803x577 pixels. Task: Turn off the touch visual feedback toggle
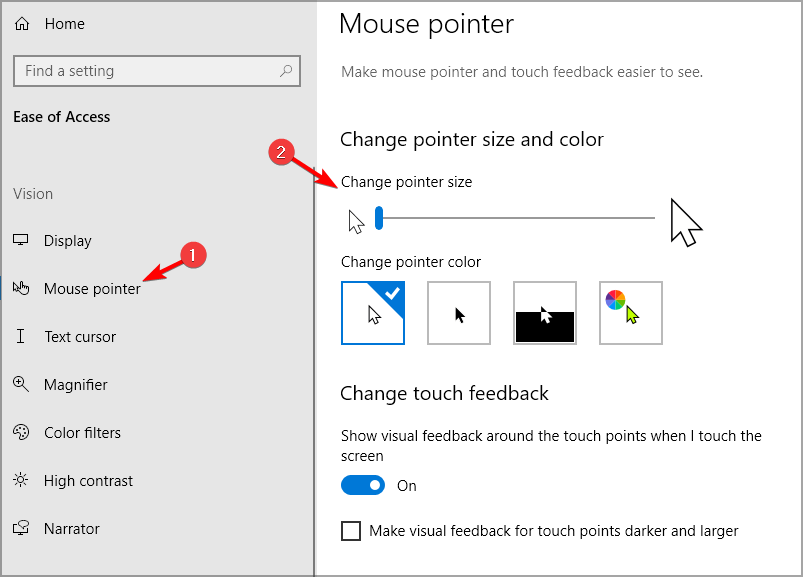coord(363,485)
